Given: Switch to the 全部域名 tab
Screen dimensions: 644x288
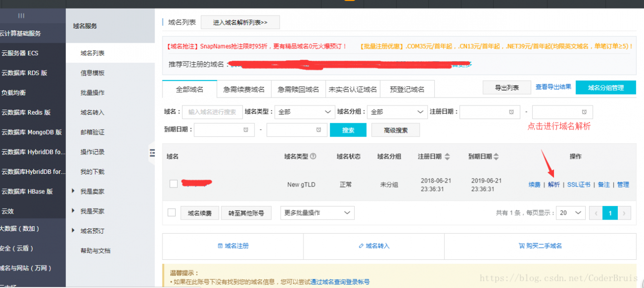Looking at the screenshot, I should tap(190, 89).
